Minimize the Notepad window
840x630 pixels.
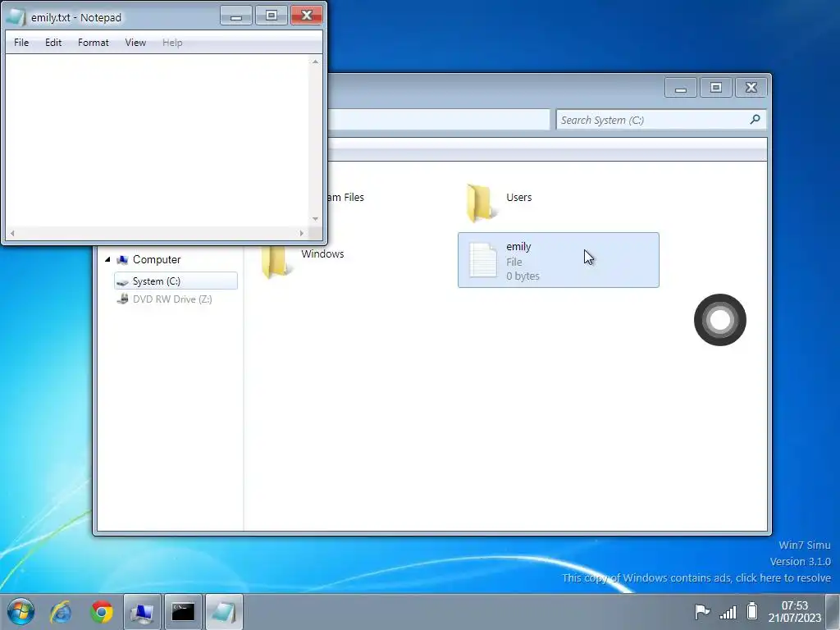[x=236, y=16]
